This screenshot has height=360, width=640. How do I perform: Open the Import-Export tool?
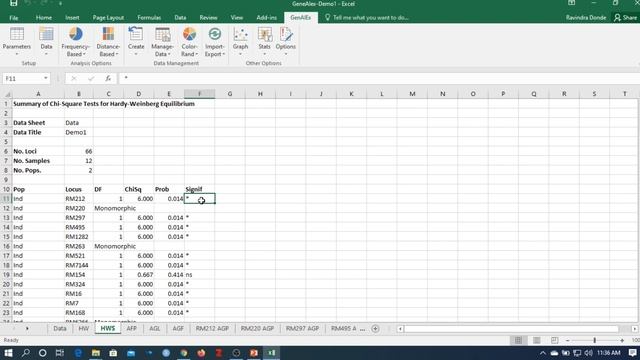(x=215, y=42)
